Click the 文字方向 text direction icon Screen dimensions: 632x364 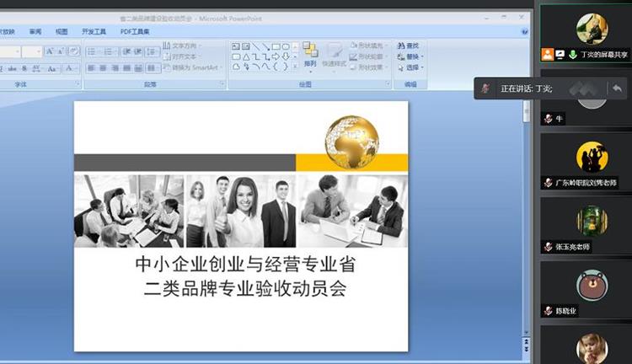click(167, 45)
